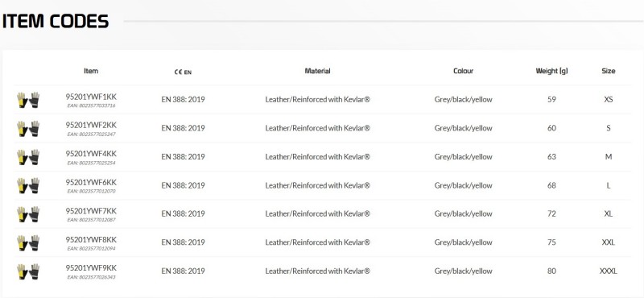Click the weight value 59
The width and height of the screenshot is (644, 298).
[x=551, y=100]
